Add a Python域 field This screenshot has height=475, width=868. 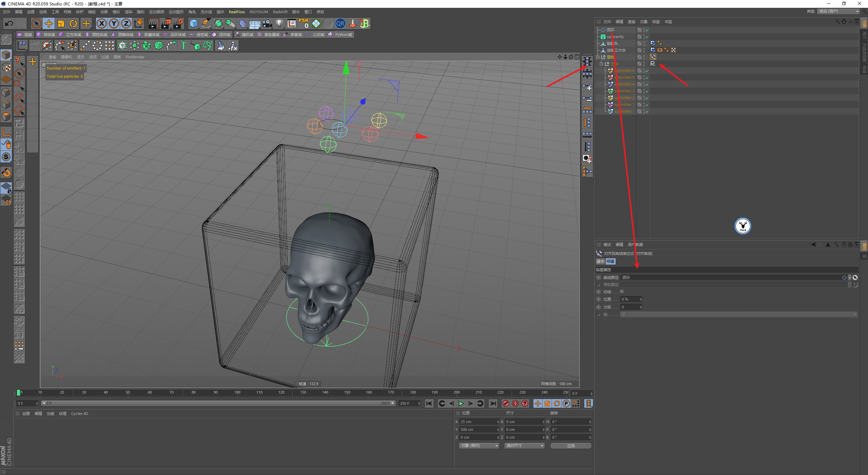tap(340, 35)
